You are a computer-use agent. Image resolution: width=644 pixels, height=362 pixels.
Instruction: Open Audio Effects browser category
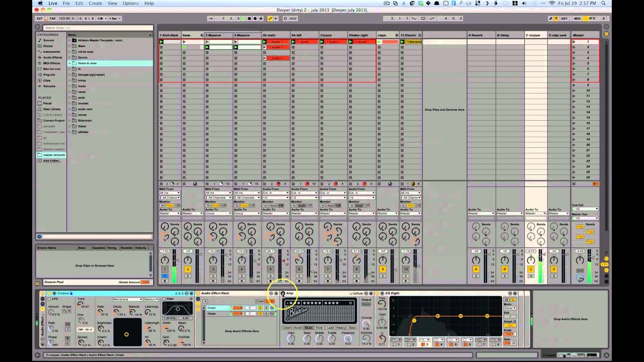coord(52,57)
